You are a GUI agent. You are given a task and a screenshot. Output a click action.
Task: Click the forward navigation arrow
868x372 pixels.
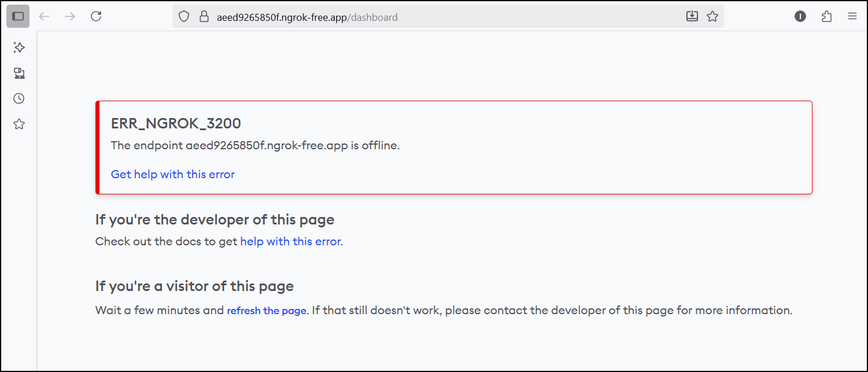pyautogui.click(x=70, y=16)
